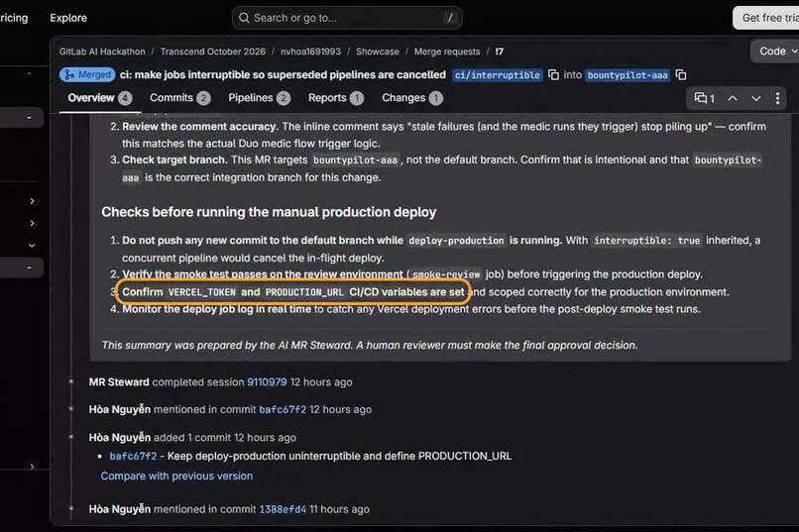Go to Showcase breadcrumb
The height and width of the screenshot is (532, 799).
coord(378,52)
